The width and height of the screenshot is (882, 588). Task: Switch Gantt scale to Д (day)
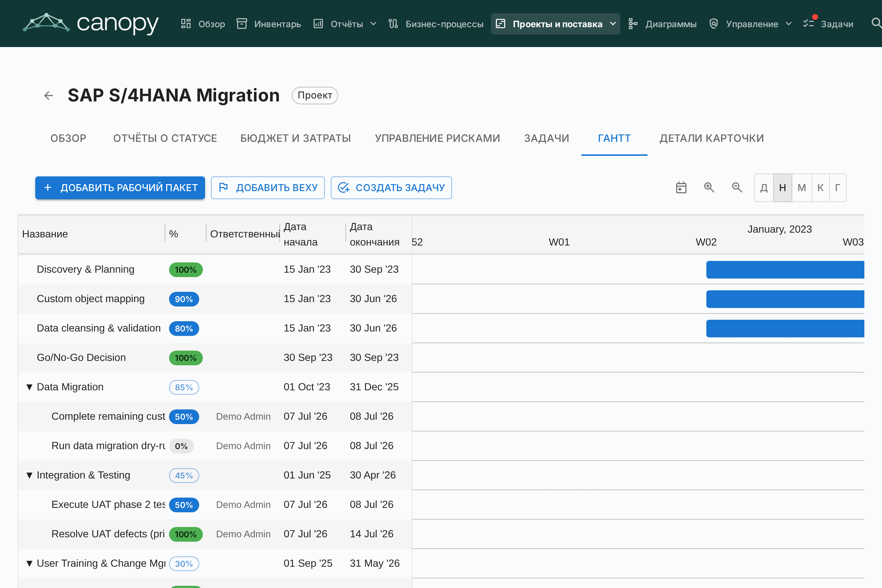point(764,188)
